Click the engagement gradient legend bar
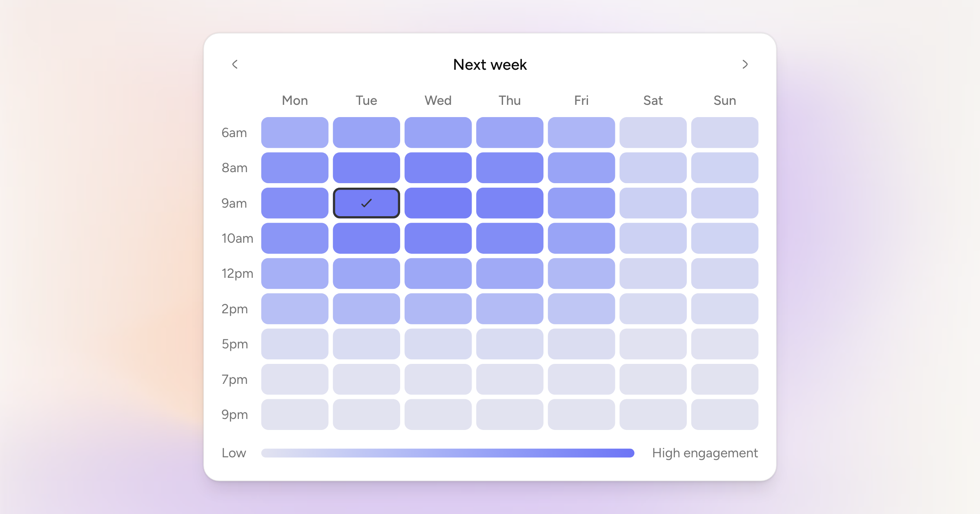Screen dimensions: 980x514 (x=448, y=453)
